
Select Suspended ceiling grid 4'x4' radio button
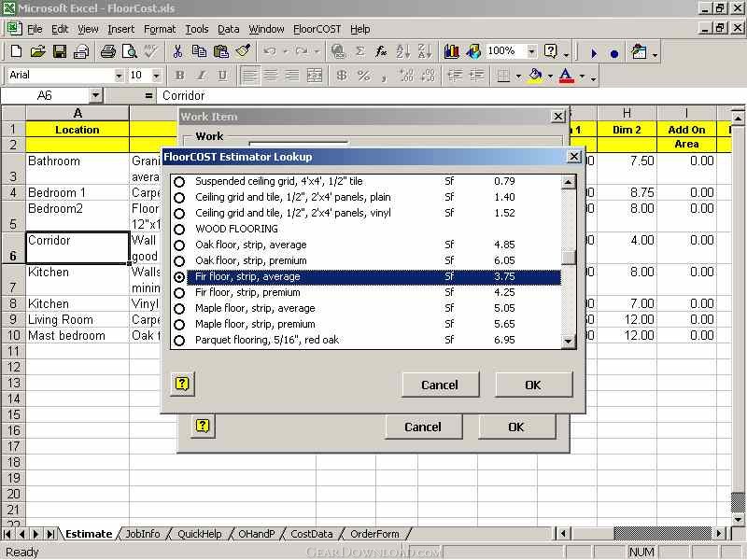[x=179, y=181]
